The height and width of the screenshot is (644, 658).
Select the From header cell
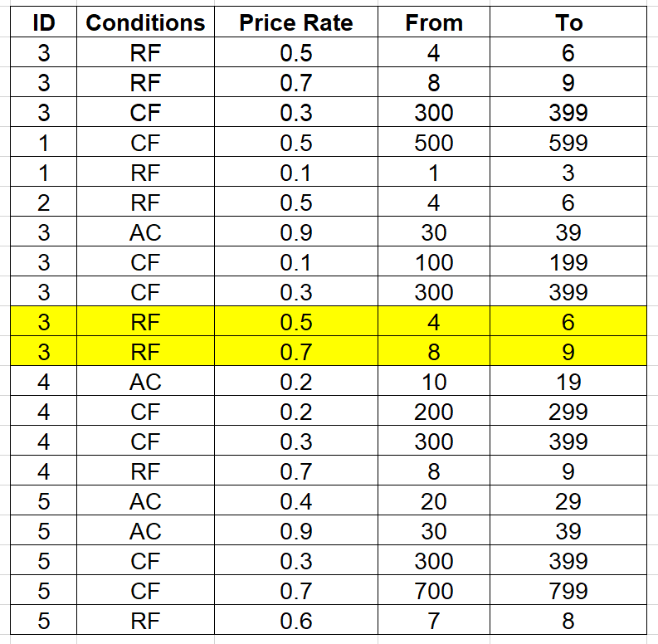tap(434, 23)
